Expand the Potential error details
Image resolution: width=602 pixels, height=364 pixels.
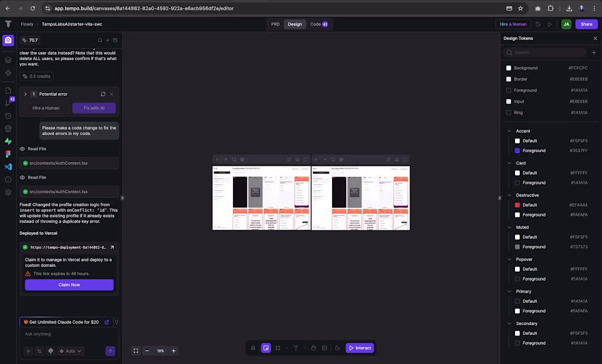tap(25, 94)
